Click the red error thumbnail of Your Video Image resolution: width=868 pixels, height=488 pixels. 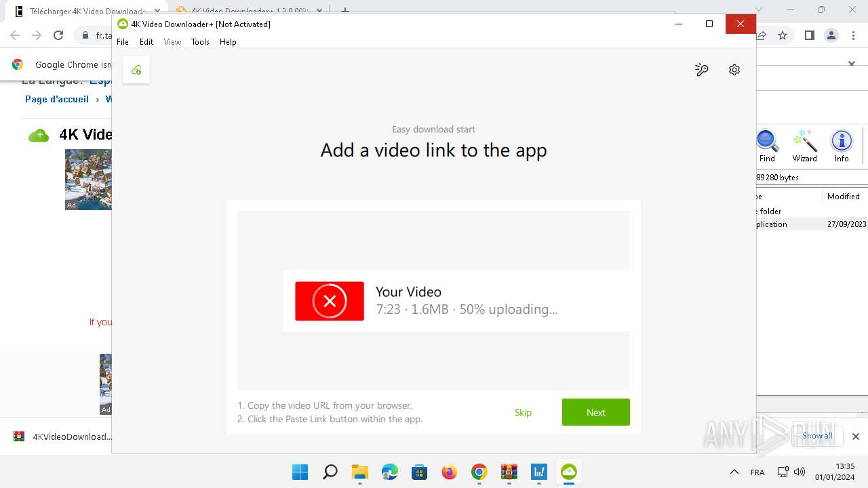tap(330, 301)
